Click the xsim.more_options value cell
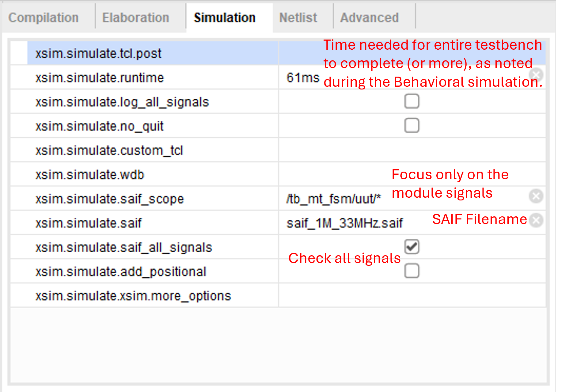This screenshot has width=573, height=392. pos(412,295)
